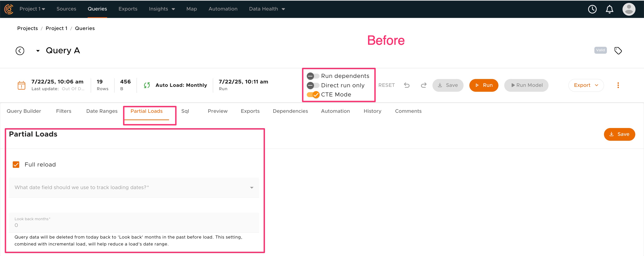The height and width of the screenshot is (256, 644).
Task: Switch to the Comments tab
Action: click(408, 111)
